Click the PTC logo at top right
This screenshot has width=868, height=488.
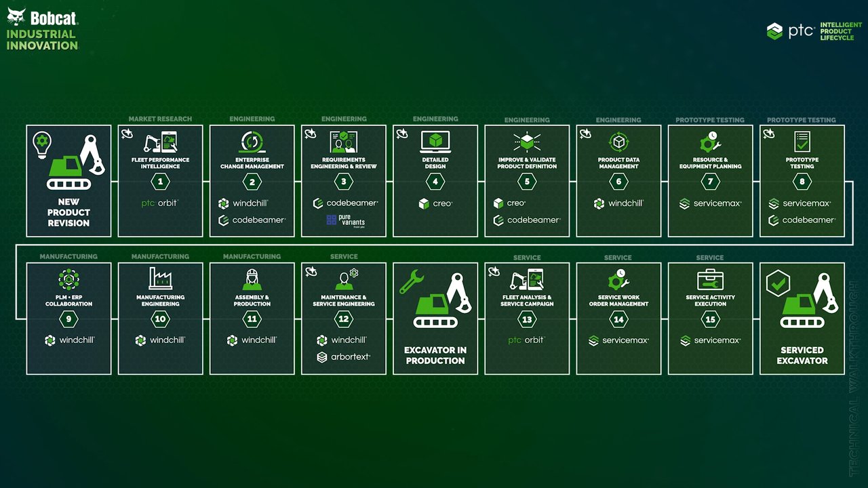click(791, 31)
